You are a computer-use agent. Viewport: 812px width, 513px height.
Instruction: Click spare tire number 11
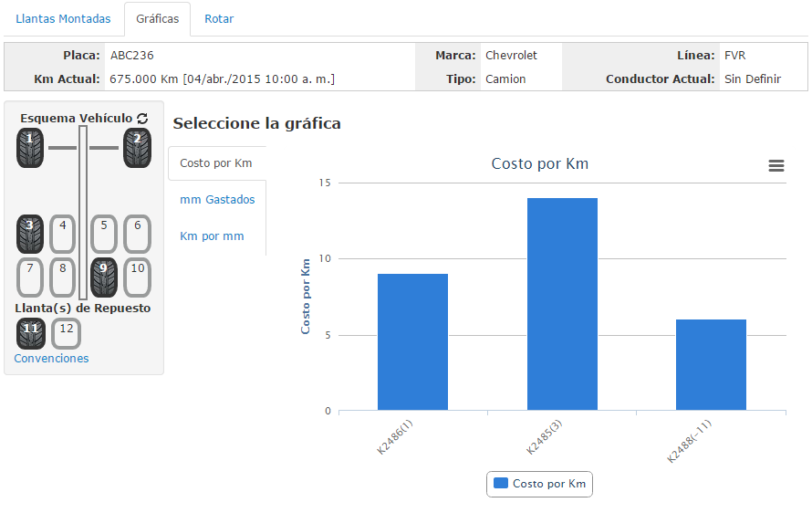[30, 333]
